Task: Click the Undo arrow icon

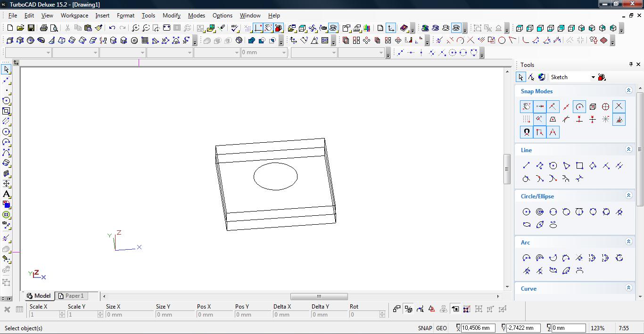Action: (x=112, y=28)
